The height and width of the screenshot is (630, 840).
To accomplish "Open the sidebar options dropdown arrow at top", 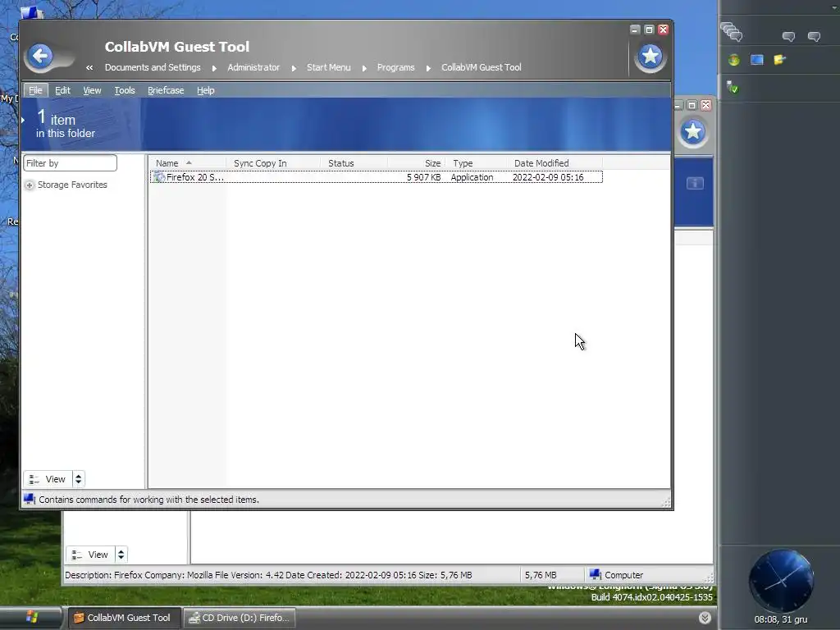I will [x=834, y=7].
